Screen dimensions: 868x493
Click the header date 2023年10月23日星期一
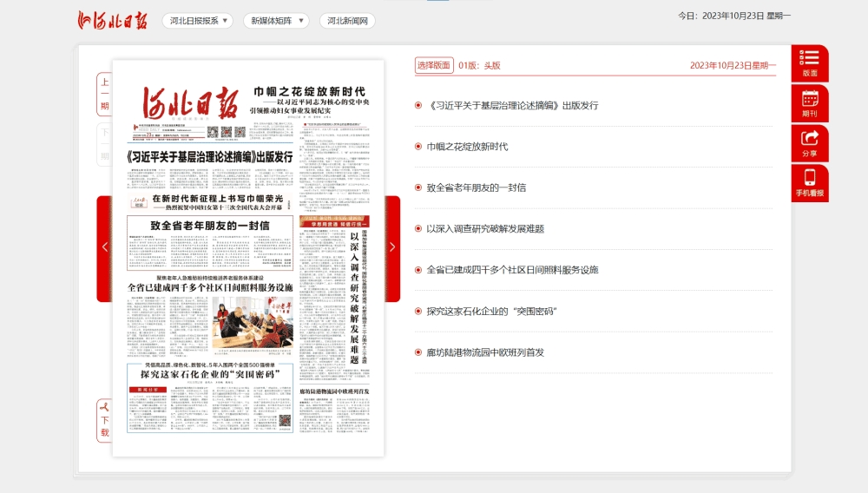coord(733,65)
